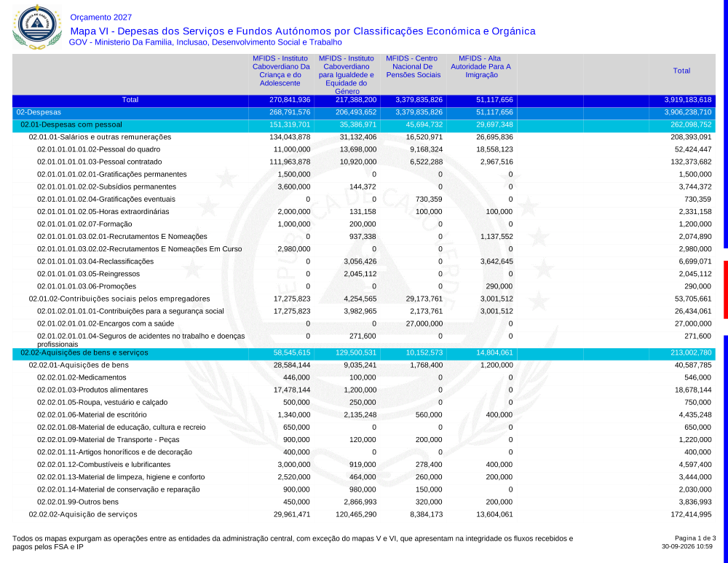Click the Pagina 1 de 3 page indicator
This screenshot has height=563, width=728.
(695, 538)
